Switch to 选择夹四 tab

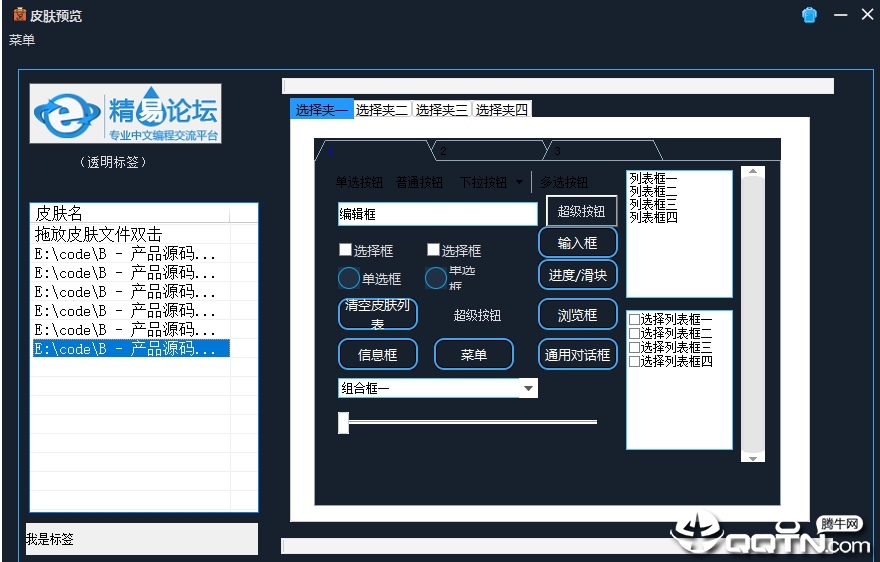(x=502, y=109)
